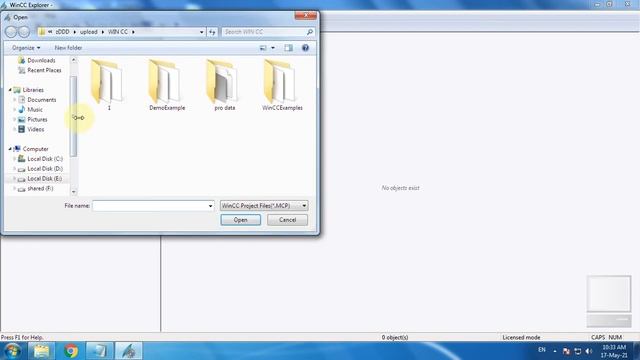Open third pinned taskbar application
Image resolution: width=640 pixels, height=360 pixels.
[100, 351]
